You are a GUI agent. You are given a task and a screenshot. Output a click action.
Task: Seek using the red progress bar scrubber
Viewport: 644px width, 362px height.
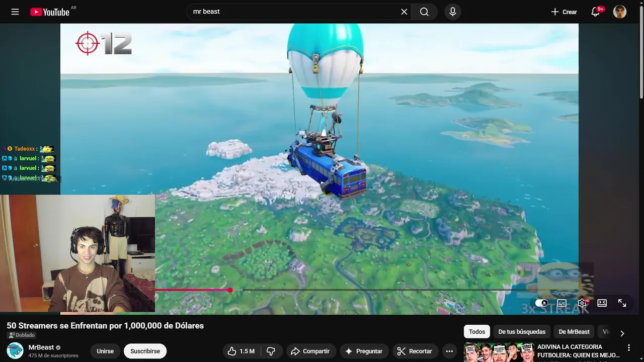point(230,290)
